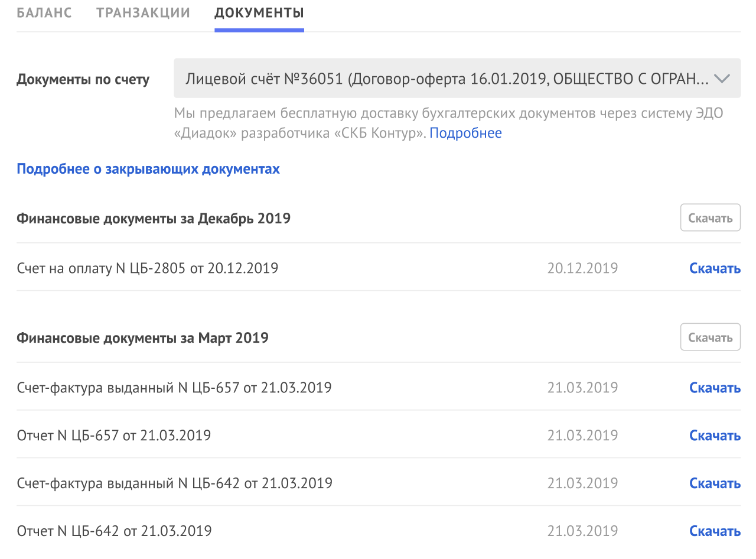Click the Счет на оплату N ЦБ-2805 title
Viewport: 756px width, 559px height.
[148, 268]
